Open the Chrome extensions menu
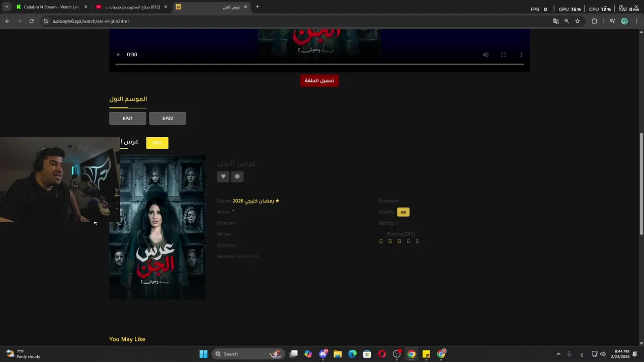This screenshot has width=644, height=362. (594, 21)
